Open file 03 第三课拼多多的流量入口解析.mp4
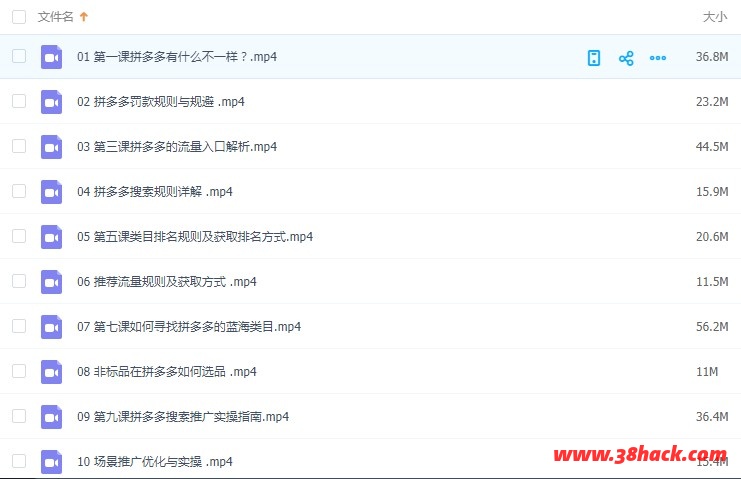 click(x=177, y=147)
